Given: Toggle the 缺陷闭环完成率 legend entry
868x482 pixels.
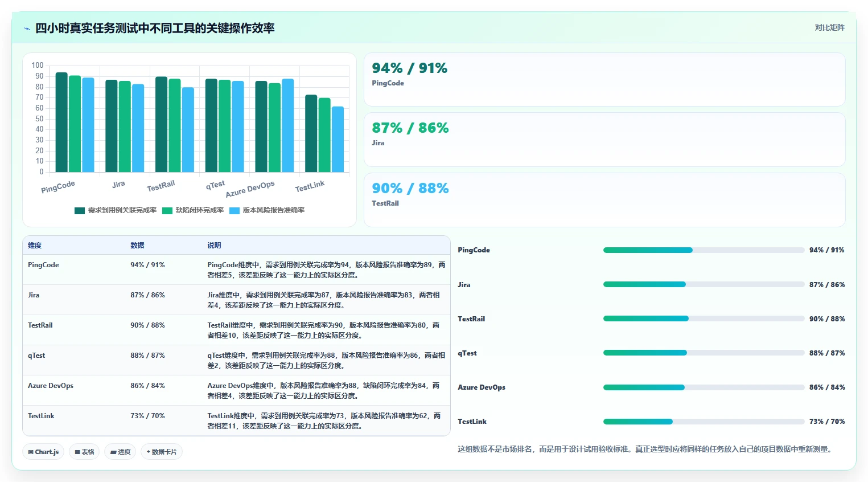Looking at the screenshot, I should click(193, 210).
